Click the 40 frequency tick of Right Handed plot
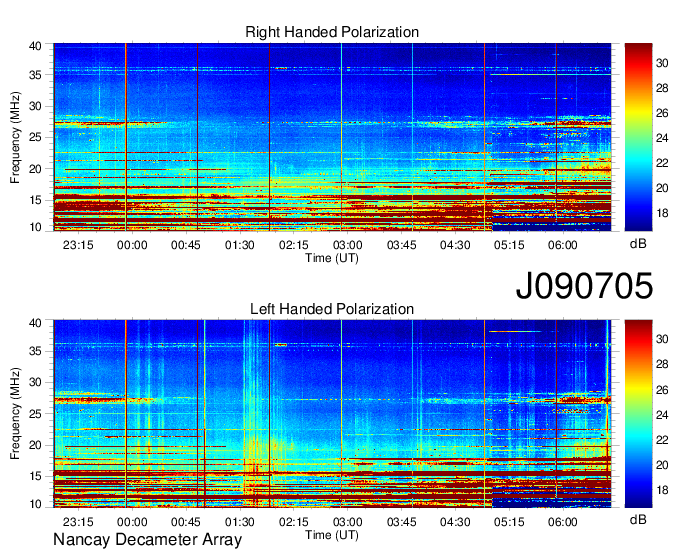This screenshot has height=552, width=680. pyautogui.click(x=35, y=46)
